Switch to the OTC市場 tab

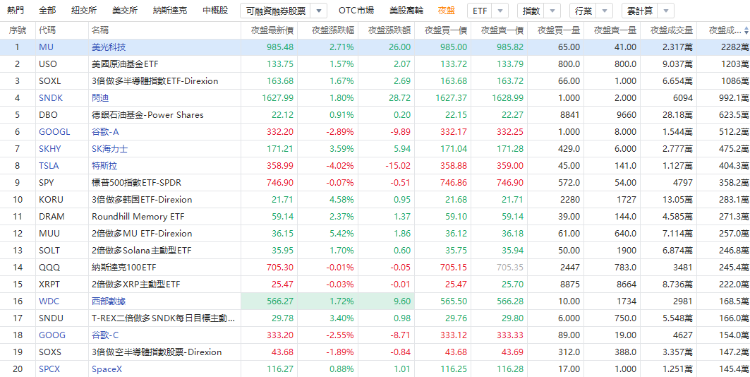(x=356, y=11)
